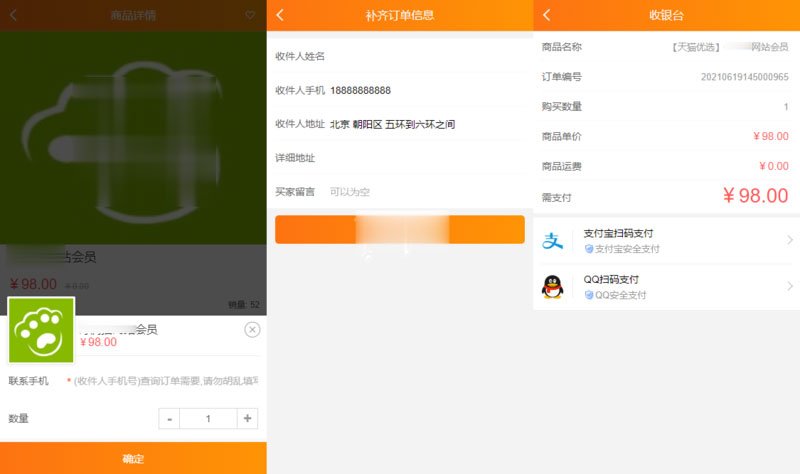This screenshot has height=474, width=800.
Task: Decrease quantity with minus button
Action: point(170,419)
